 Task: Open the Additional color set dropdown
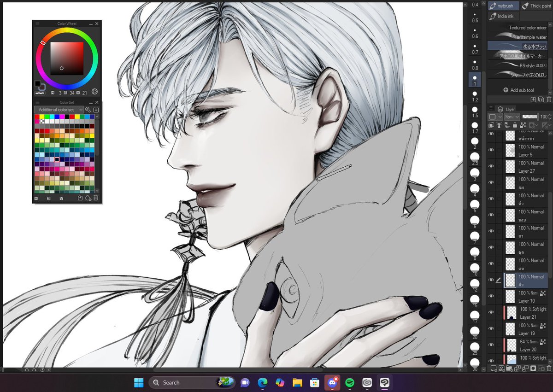pyautogui.click(x=59, y=110)
